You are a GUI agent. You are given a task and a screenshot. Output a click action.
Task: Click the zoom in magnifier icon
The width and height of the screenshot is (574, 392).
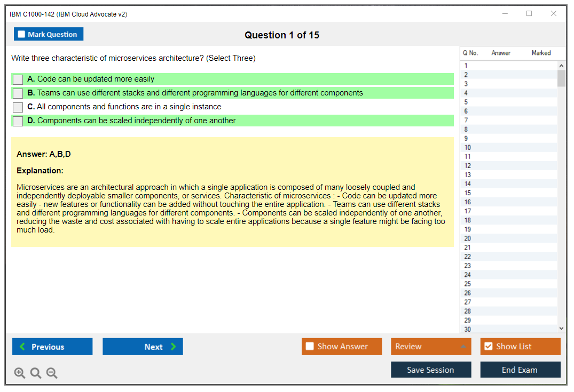pyautogui.click(x=20, y=373)
